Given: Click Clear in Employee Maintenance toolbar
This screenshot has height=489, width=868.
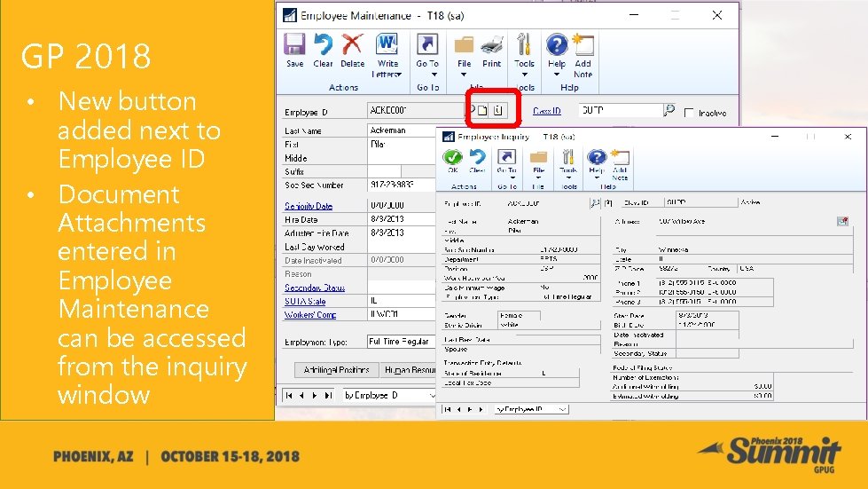Looking at the screenshot, I should [x=323, y=50].
